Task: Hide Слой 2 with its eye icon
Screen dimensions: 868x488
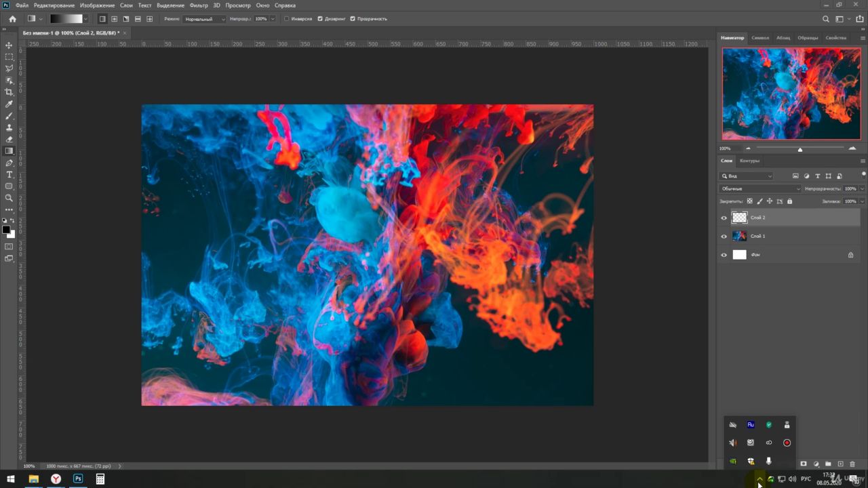Action: click(724, 218)
